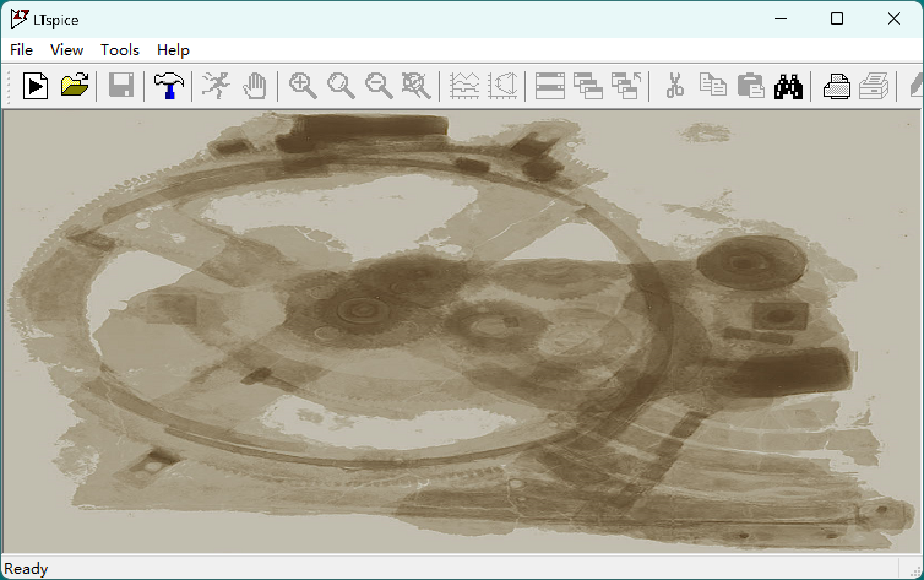924x580 pixels.
Task: Click the Print icon
Action: (836, 86)
